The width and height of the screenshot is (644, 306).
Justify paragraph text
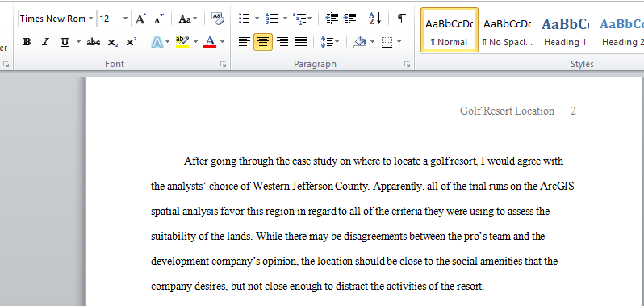301,42
